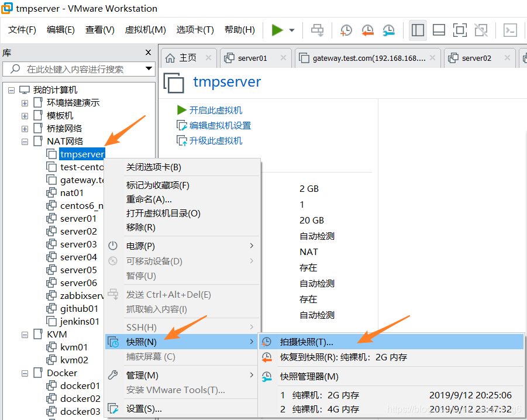Toggle the thumbnail bar view icon
Image resolution: width=527 pixels, height=420 pixels.
point(439,30)
